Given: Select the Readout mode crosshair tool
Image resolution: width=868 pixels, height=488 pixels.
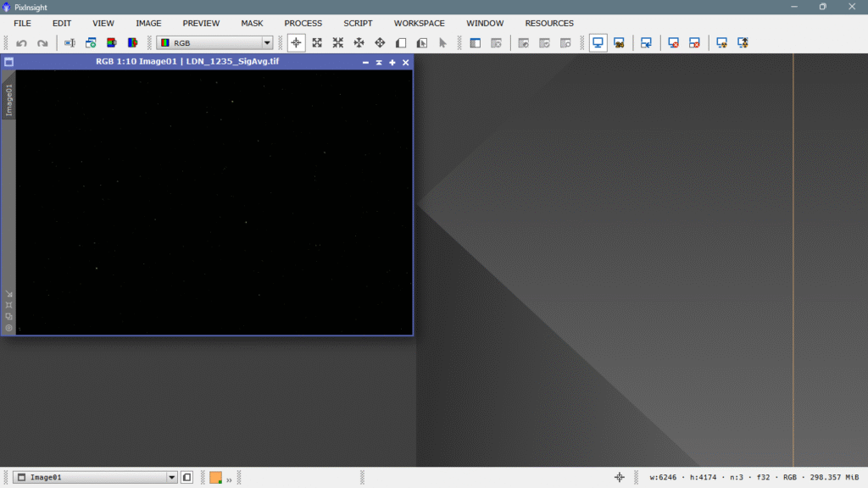Looking at the screenshot, I should click(x=296, y=43).
